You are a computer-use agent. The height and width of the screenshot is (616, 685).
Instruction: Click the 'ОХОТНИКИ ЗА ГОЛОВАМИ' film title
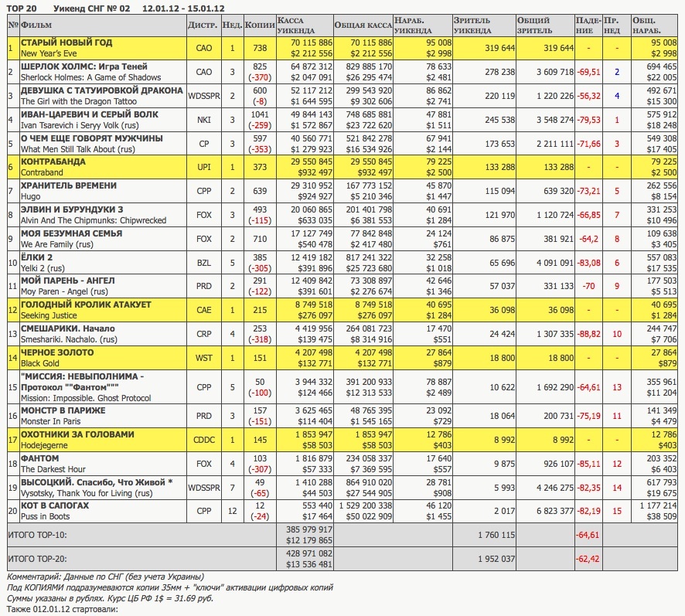tap(77, 434)
